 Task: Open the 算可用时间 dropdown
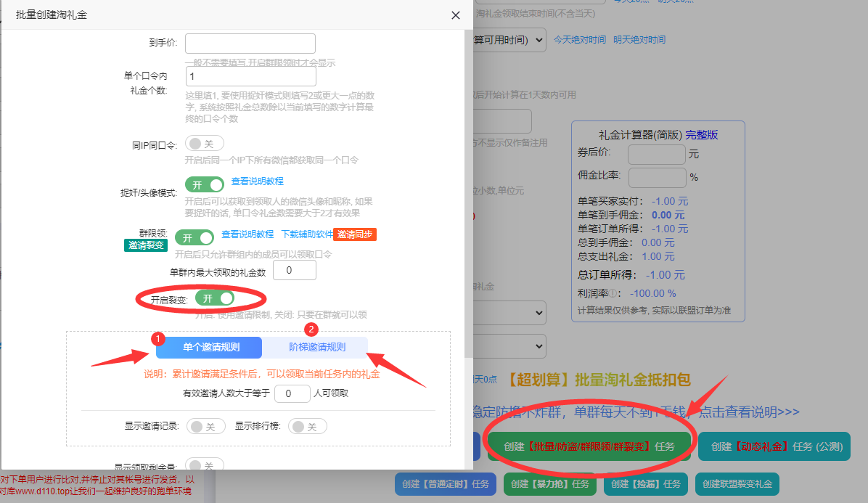[x=509, y=40]
